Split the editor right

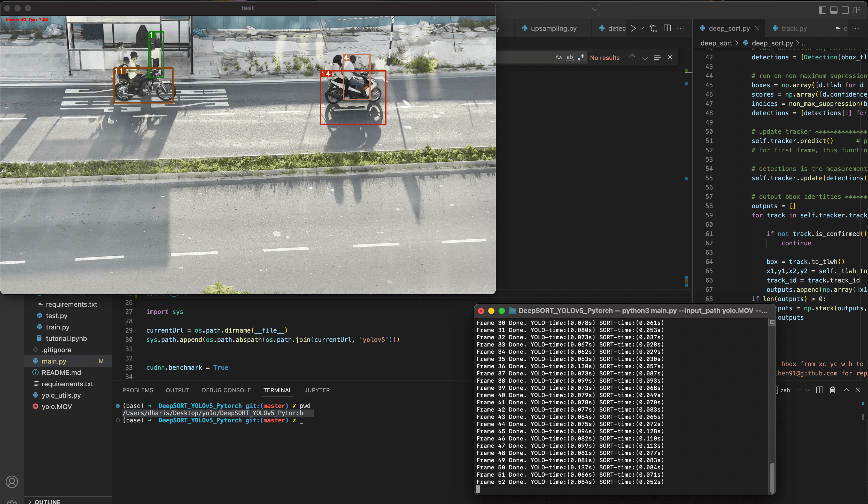coord(667,28)
